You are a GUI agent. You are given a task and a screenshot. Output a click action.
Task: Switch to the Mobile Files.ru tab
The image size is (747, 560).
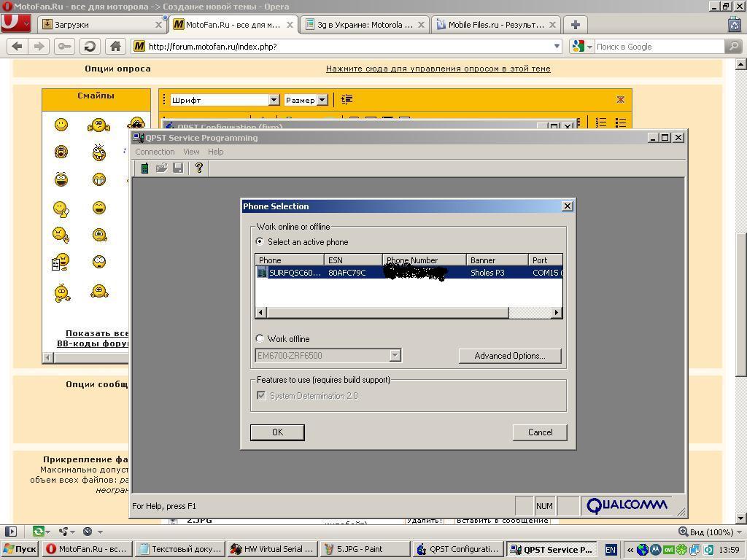(x=496, y=25)
